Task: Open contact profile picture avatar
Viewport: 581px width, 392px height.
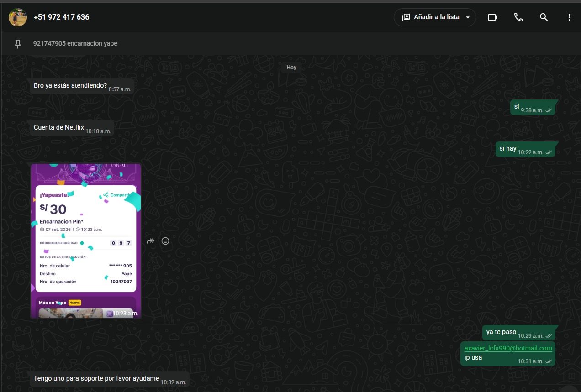Action: click(x=18, y=17)
